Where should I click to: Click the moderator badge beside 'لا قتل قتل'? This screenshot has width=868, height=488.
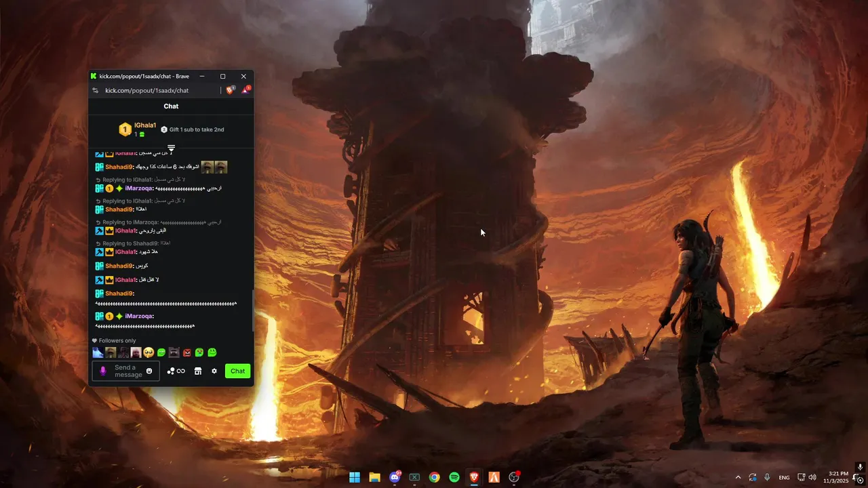coord(99,280)
